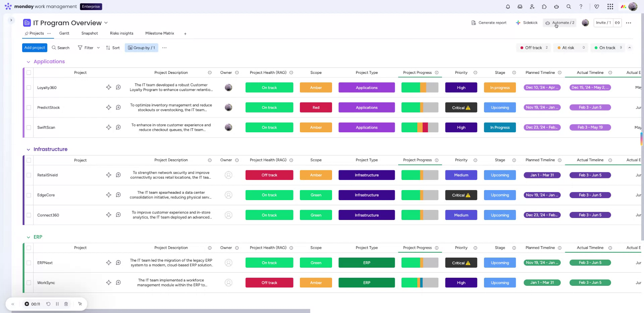Open the apps grid switcher icon

point(610,7)
